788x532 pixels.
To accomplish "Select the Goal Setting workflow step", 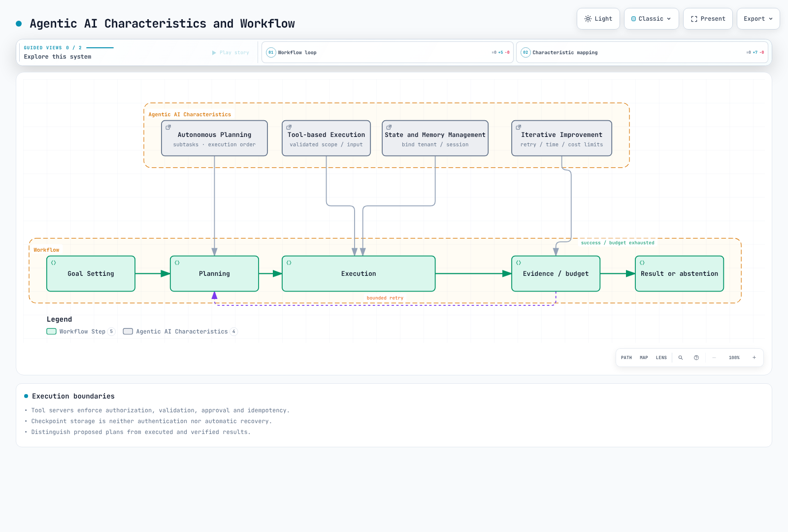I will click(x=91, y=273).
